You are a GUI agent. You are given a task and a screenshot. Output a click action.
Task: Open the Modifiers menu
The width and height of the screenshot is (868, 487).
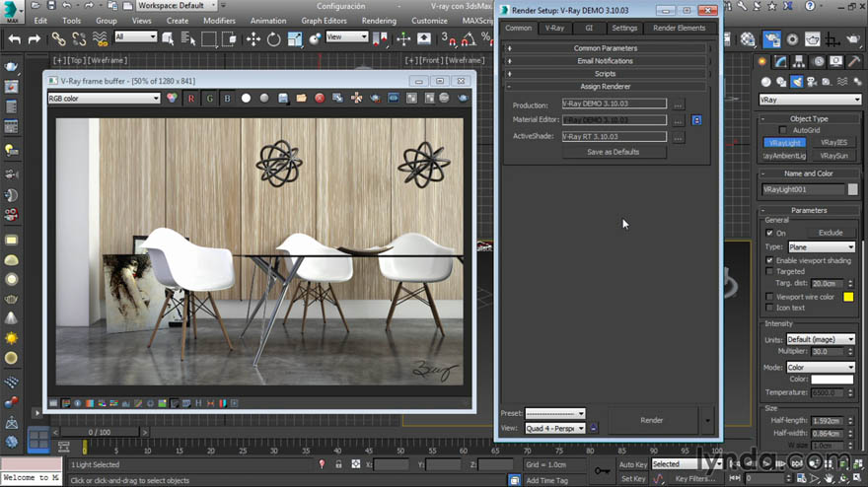(x=219, y=21)
